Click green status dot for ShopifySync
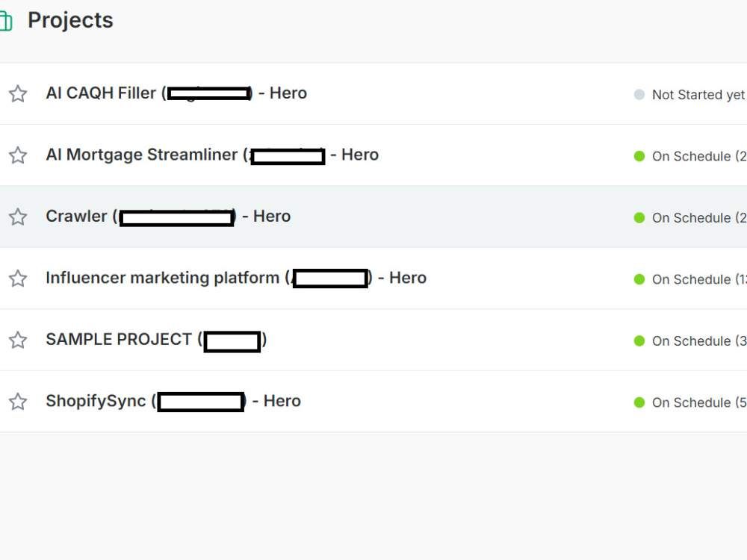Screen dimensions: 747x560 (639, 402)
